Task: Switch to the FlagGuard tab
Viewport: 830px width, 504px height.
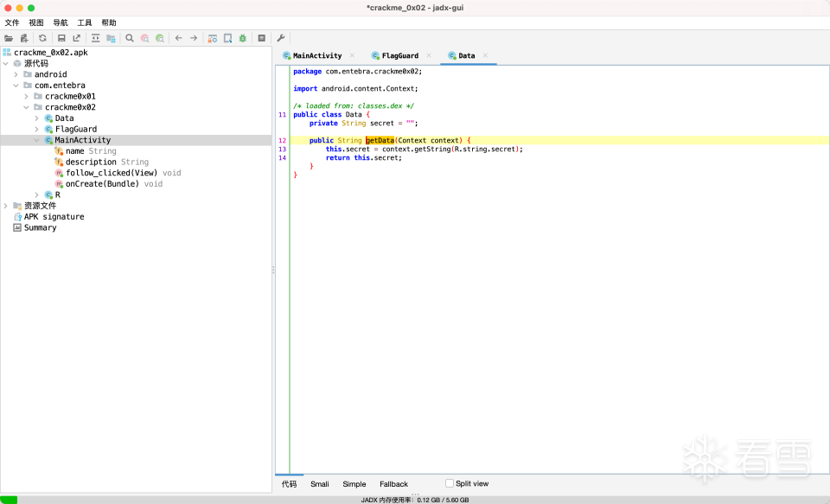Action: (399, 55)
